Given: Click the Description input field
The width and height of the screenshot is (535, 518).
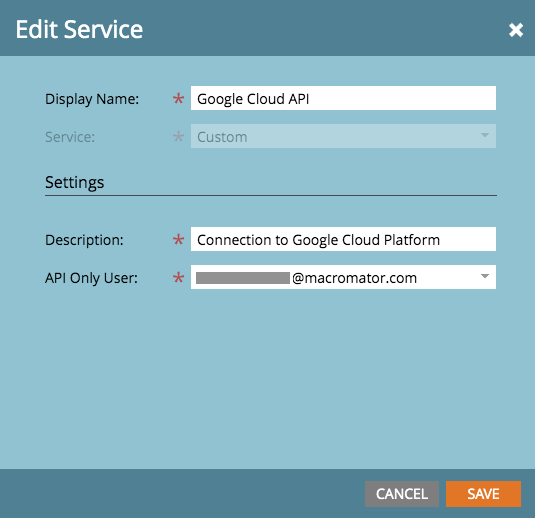Looking at the screenshot, I should pos(343,239).
